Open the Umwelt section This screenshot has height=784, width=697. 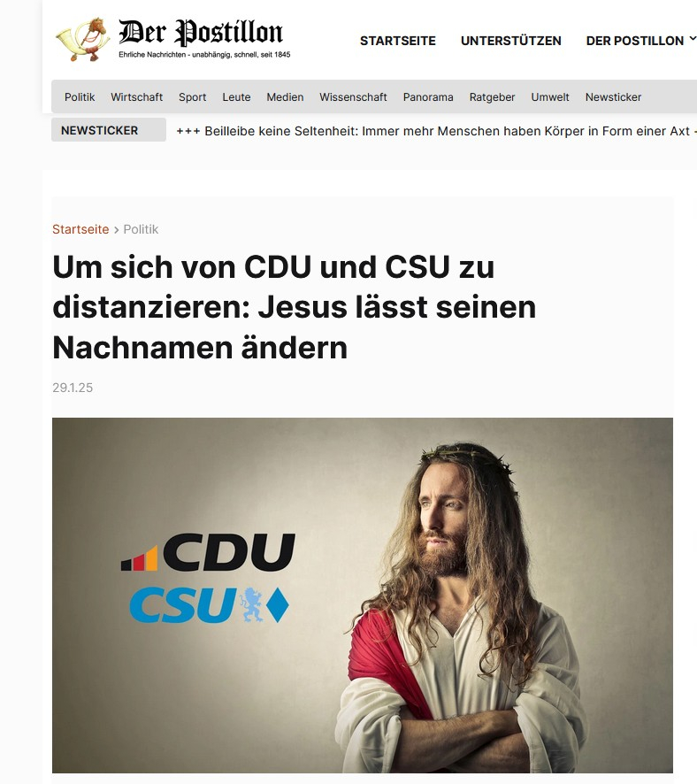[x=550, y=97]
